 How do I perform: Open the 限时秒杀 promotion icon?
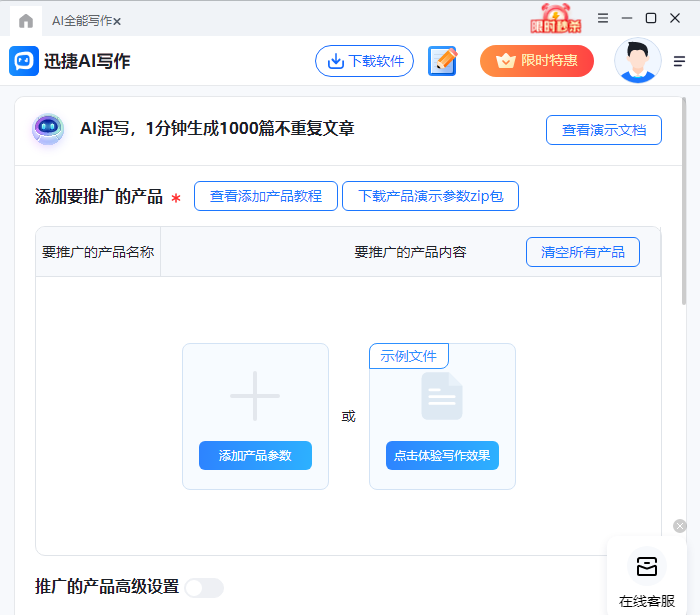[556, 19]
